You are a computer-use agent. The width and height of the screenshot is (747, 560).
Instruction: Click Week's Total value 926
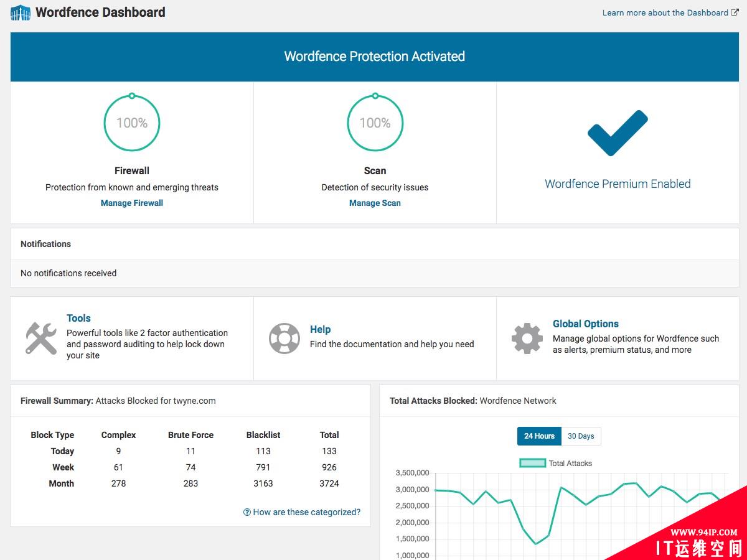coord(329,467)
